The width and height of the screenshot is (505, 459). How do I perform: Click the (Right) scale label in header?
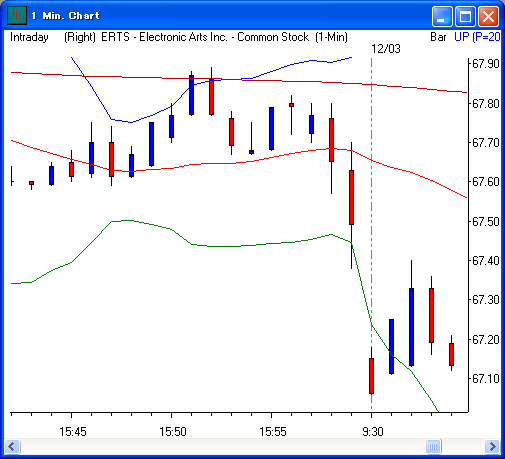(x=80, y=37)
